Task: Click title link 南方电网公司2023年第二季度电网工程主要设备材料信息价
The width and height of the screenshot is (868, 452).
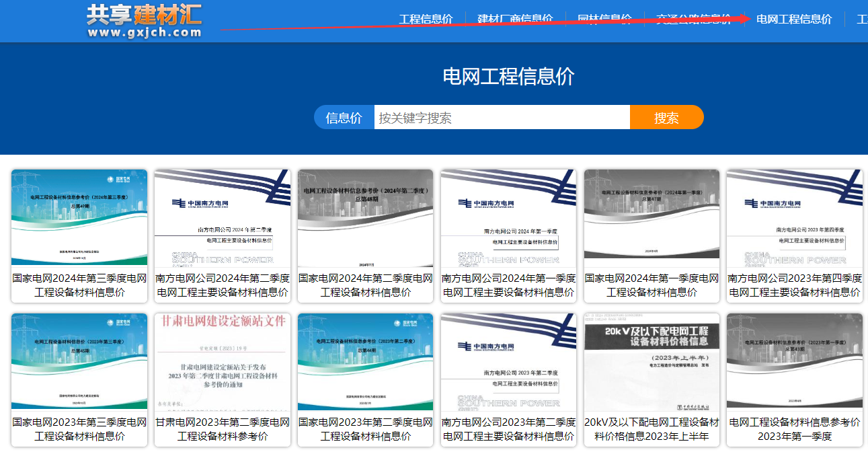Action: click(509, 429)
